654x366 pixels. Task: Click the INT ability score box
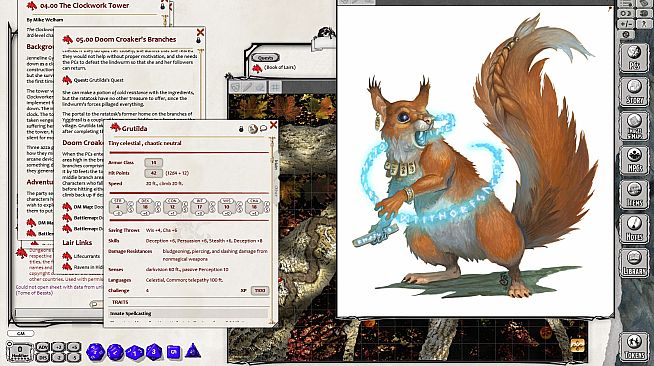coord(199,207)
